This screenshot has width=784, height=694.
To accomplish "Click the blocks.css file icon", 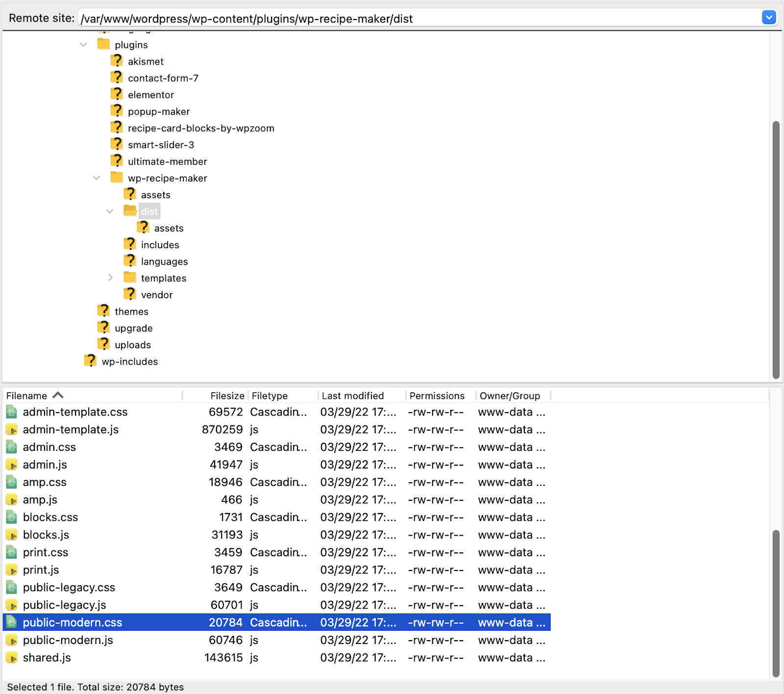I will (x=12, y=517).
